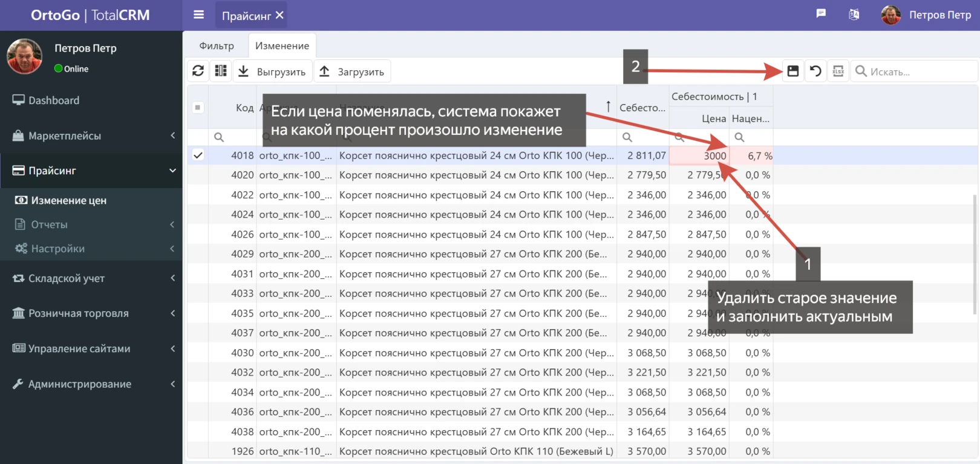Image resolution: width=980 pixels, height=464 pixels.
Task: Uncheck the checkbox for row 4018
Action: click(x=198, y=155)
